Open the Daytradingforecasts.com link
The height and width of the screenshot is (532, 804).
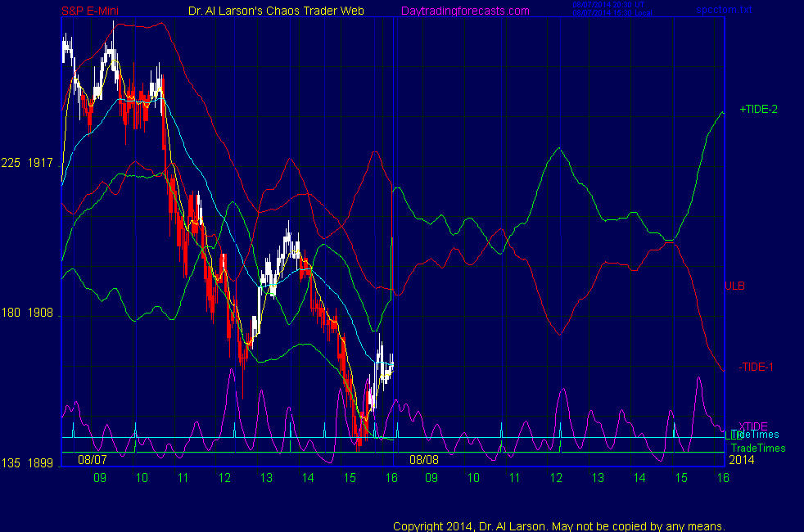464,11
